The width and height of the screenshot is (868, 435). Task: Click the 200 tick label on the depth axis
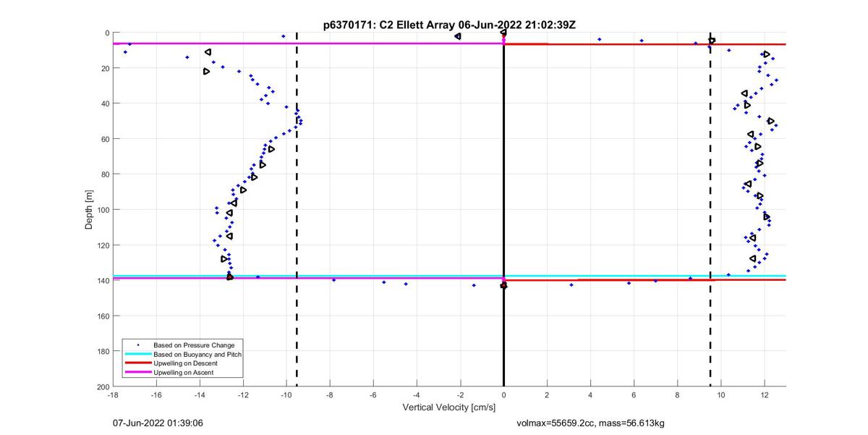pos(102,387)
